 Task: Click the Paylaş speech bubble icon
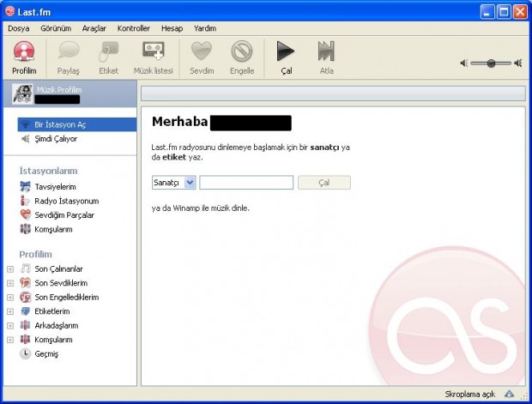69,51
